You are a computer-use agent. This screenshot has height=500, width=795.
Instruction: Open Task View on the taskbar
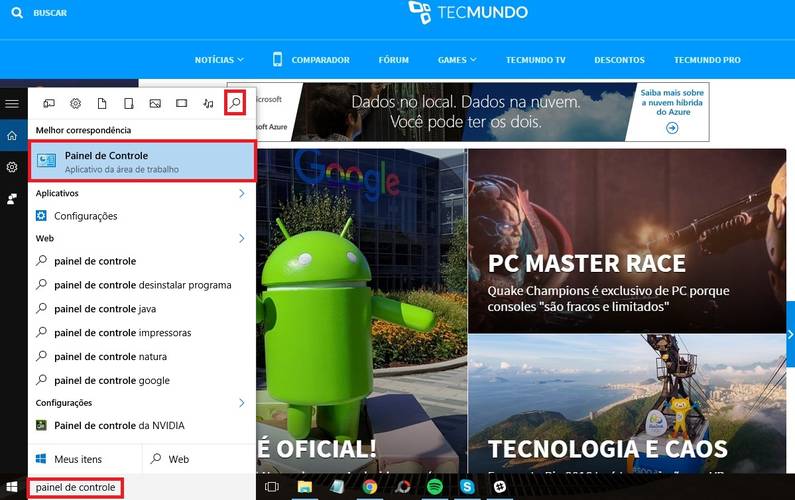(272, 487)
